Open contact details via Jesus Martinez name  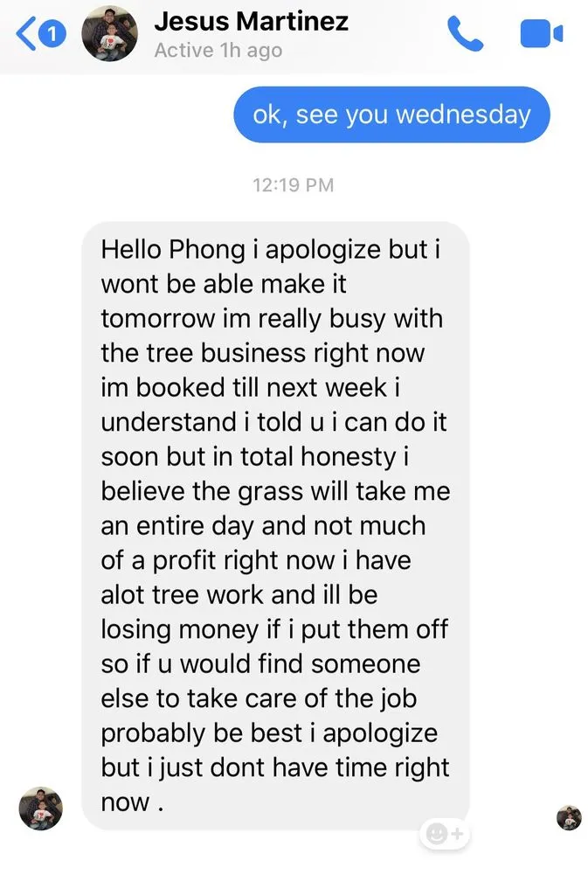(251, 22)
